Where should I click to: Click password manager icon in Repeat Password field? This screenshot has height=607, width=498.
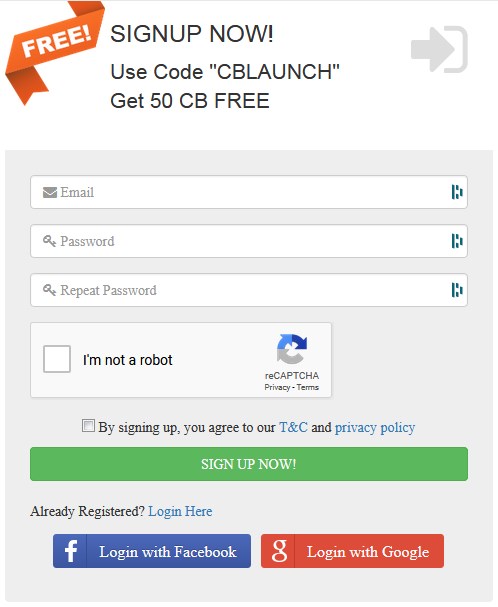[457, 290]
